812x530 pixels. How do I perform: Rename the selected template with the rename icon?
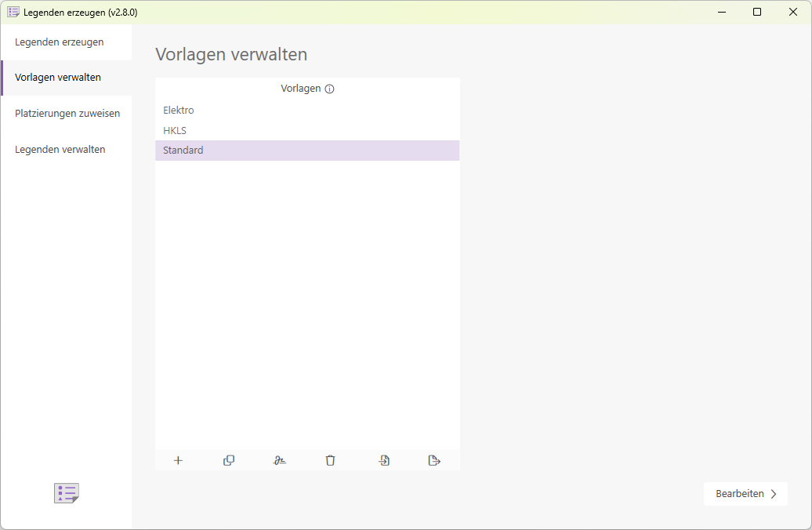coord(280,460)
